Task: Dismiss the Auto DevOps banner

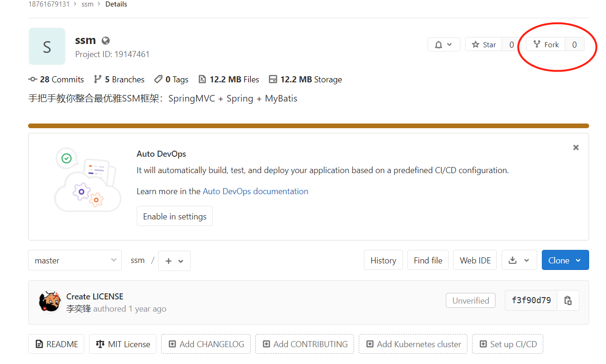Action: (x=576, y=147)
